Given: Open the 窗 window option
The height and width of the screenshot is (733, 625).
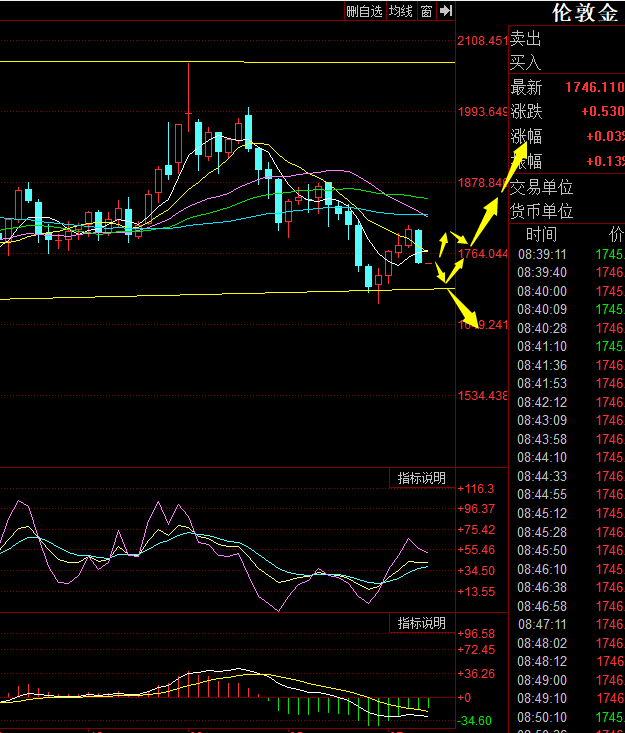Looking at the screenshot, I should (426, 11).
